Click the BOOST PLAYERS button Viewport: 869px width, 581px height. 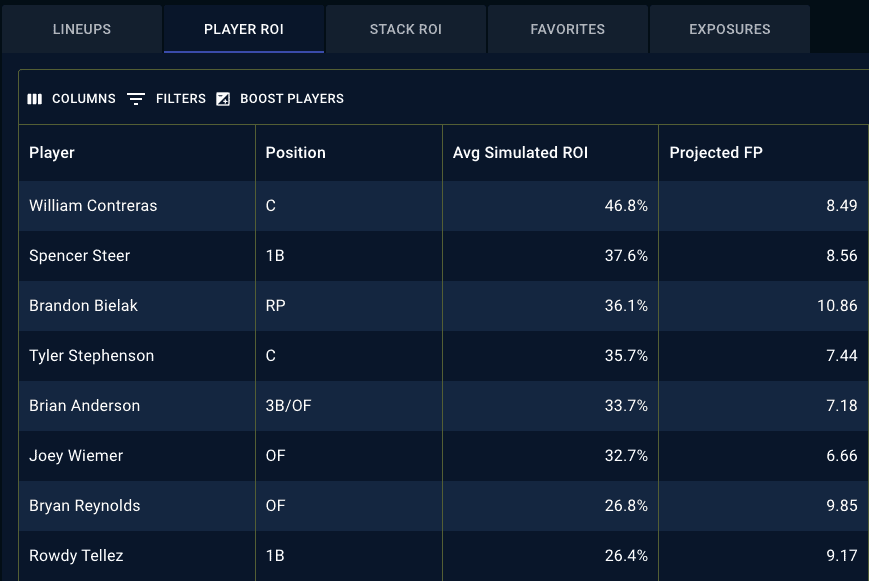coord(280,99)
